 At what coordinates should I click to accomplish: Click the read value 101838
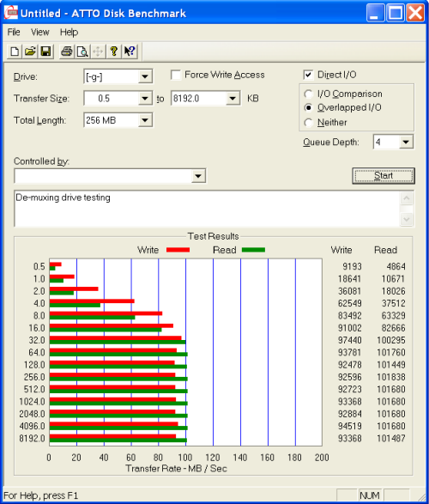tap(390, 377)
